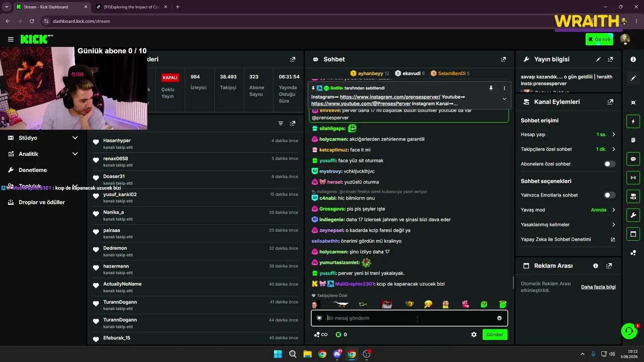Edit stream info with the pencil in Yayın bilgisi
The width and height of the screenshot is (644, 362).
pos(598,59)
